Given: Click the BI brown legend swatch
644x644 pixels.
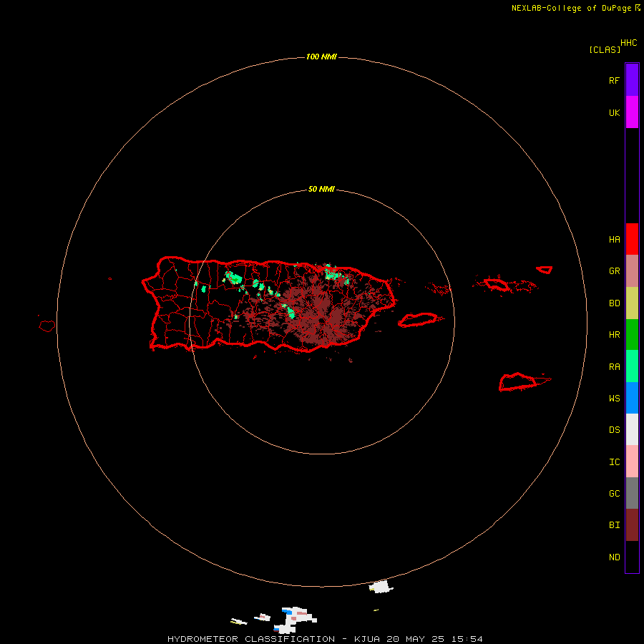Looking at the screenshot, I should (632, 525).
